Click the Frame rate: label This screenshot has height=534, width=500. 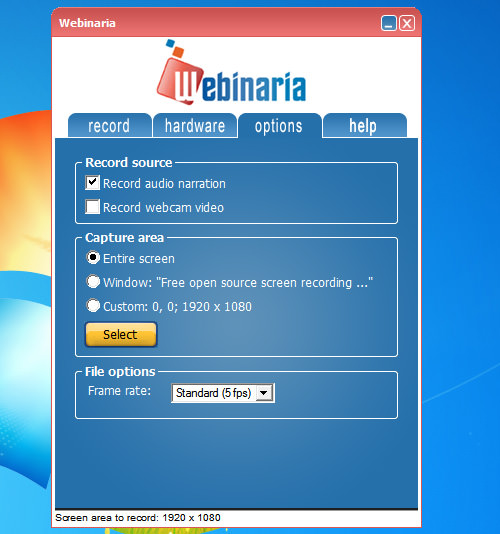[120, 391]
